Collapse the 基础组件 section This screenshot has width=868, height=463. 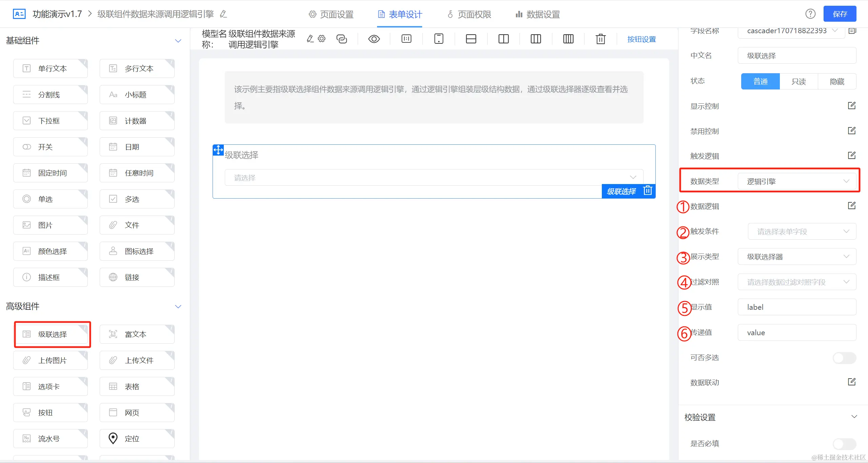(x=178, y=41)
